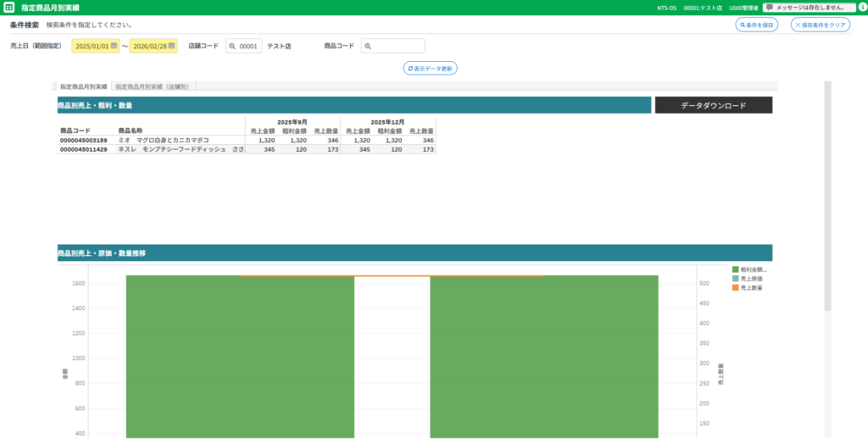868x439 pixels.
Task: Click 粗利金額 header under 2025年9月
Action: click(294, 131)
